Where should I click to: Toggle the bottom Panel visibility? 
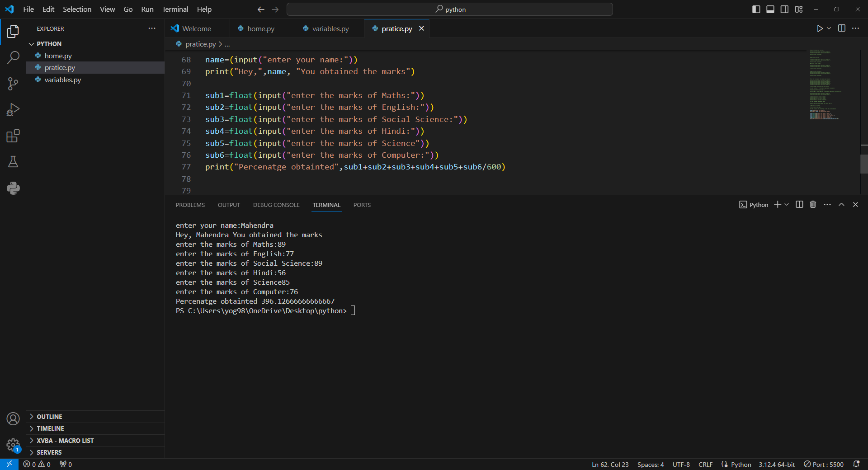tap(770, 9)
